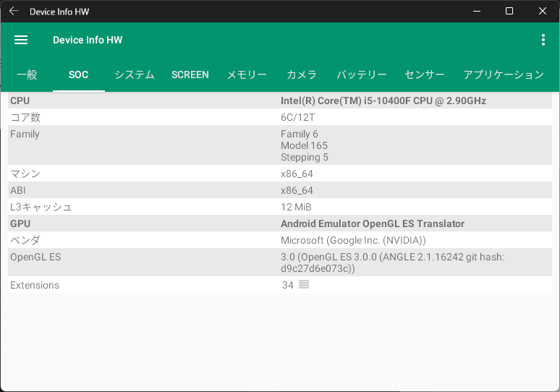
Task: Select the コア数 row
Action: 280,117
